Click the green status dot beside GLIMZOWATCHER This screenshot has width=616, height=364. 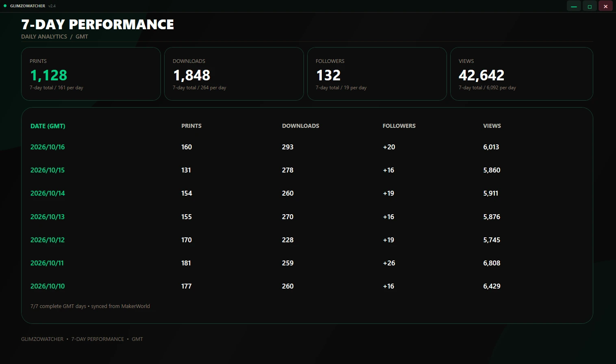[5, 6]
